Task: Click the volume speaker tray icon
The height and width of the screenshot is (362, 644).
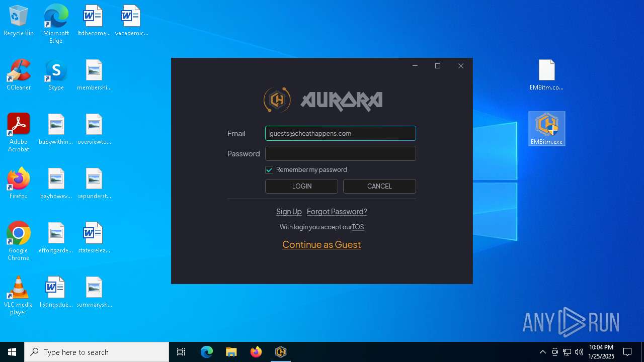Action: coord(579,352)
